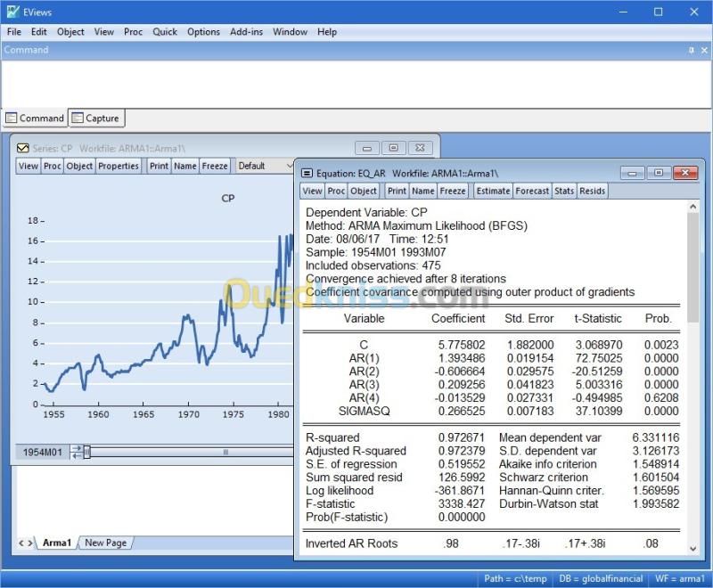713x588 pixels.
Task: Click the Path = c:\temp status bar entry
Action: tap(515, 578)
